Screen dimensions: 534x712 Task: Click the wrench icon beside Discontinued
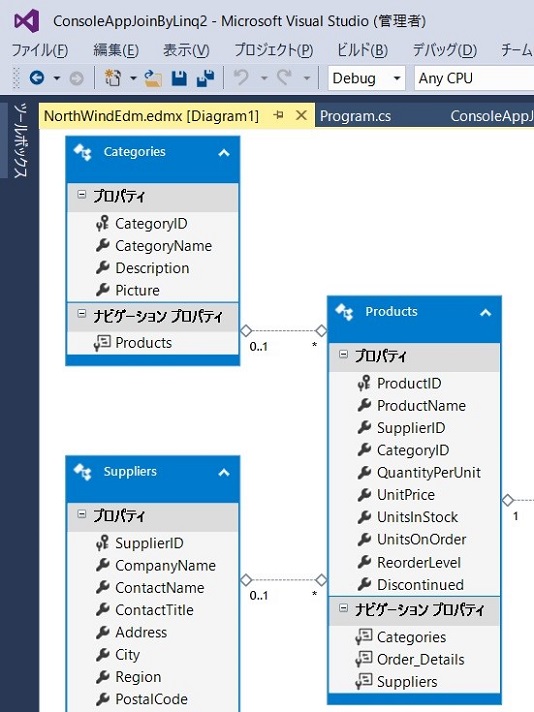[x=364, y=584]
